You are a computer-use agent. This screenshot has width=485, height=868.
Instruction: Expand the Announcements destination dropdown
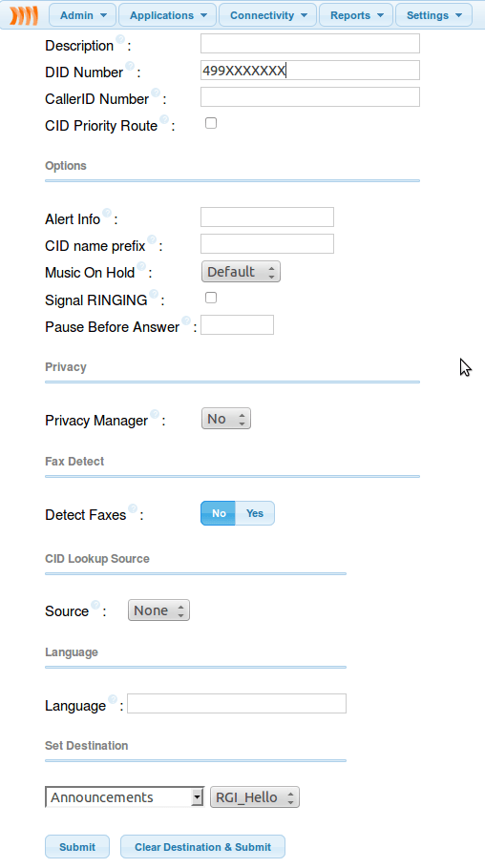(125, 797)
